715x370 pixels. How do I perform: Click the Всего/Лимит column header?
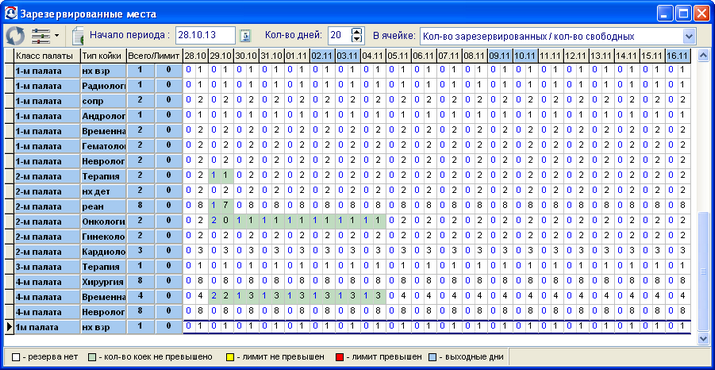click(x=154, y=56)
